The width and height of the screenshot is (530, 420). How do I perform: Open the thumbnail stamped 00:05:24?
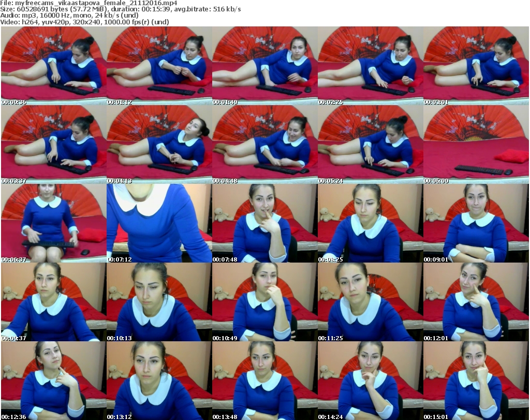click(371, 144)
